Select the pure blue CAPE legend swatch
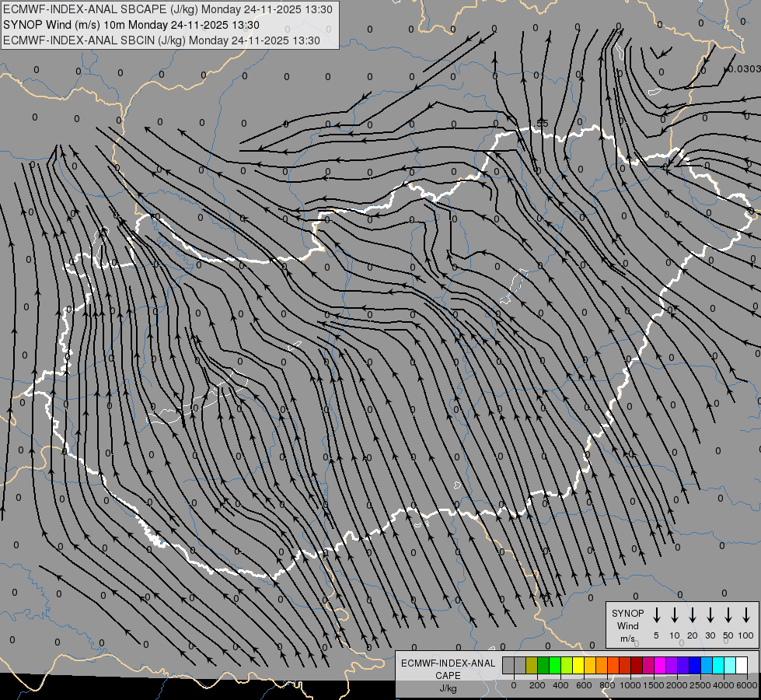The image size is (761, 700). pyautogui.click(x=695, y=665)
